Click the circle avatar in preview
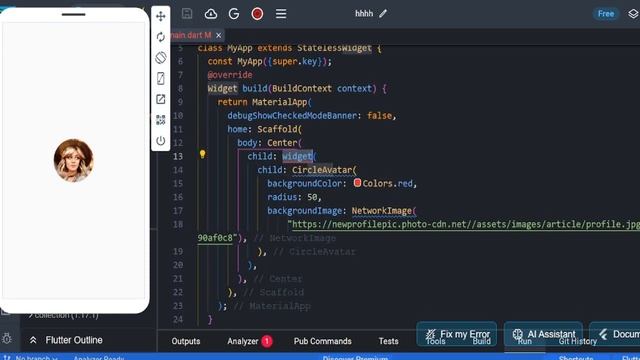The image size is (640, 360). point(73,160)
